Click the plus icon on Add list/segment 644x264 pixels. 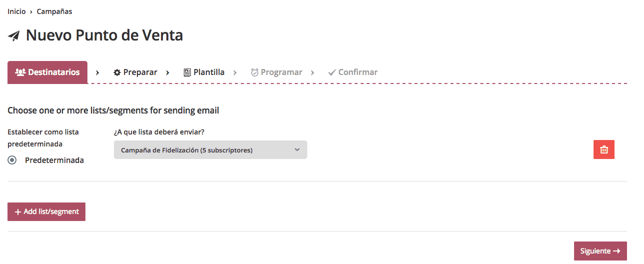point(18,212)
